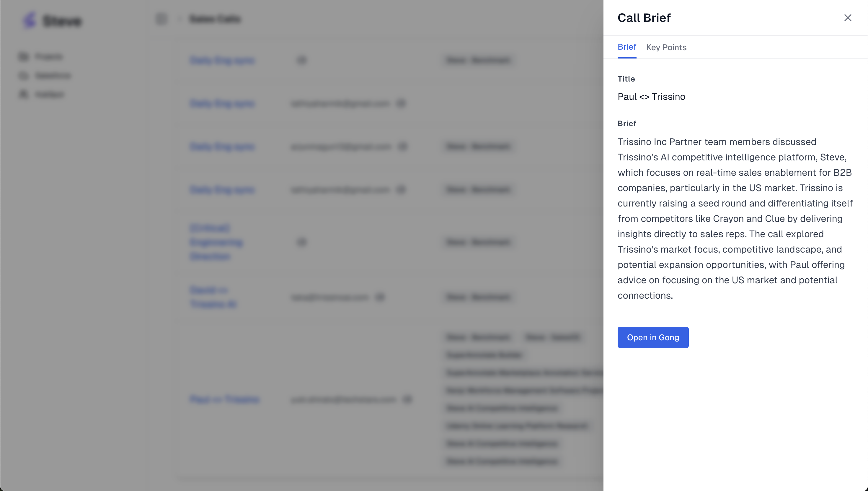Click the Salesforce sidebar icon
The image size is (868, 491).
tap(24, 76)
